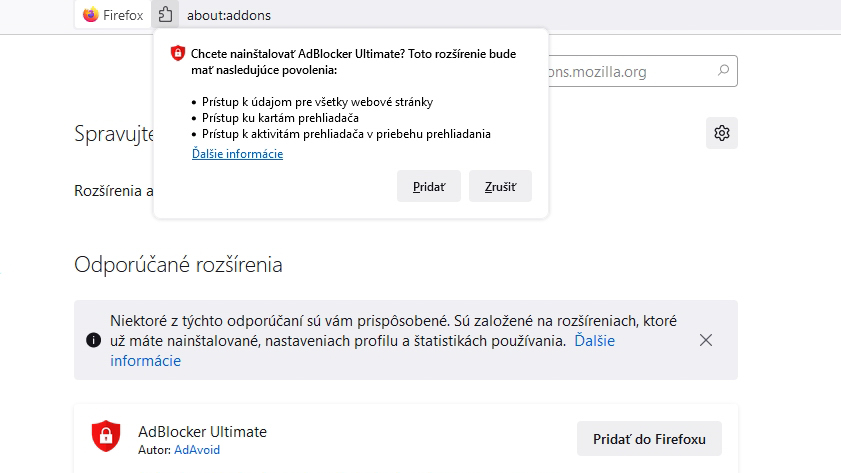
Task: Dismiss the recommendation notice with X
Action: click(x=706, y=340)
